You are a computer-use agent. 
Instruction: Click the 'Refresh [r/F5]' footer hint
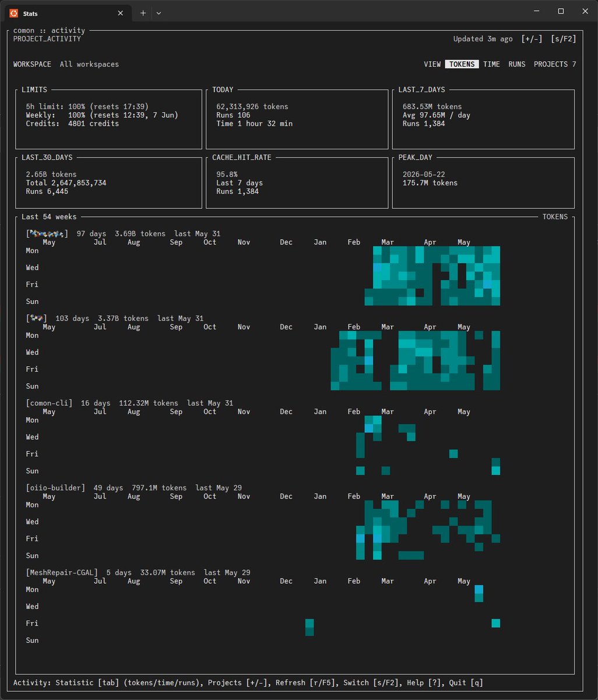coord(305,682)
